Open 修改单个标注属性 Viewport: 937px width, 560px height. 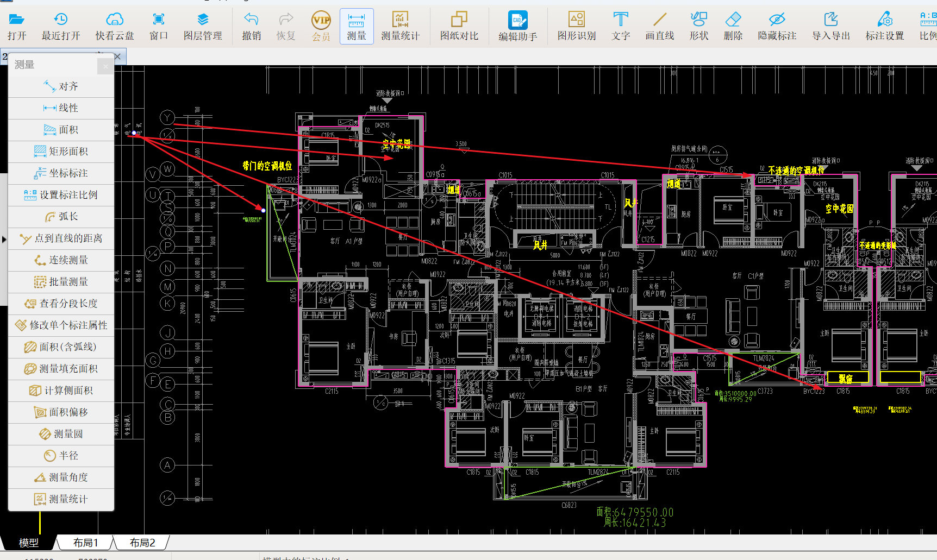(61, 325)
